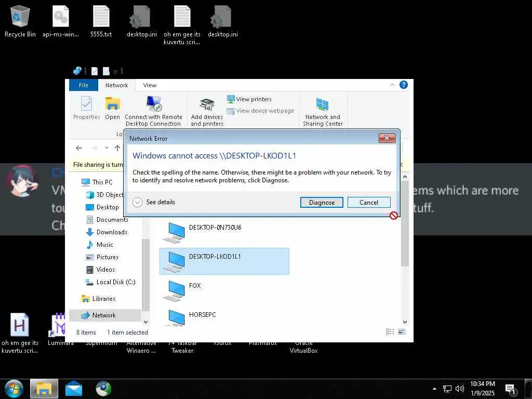Select This PC in navigation pane

click(x=97, y=182)
